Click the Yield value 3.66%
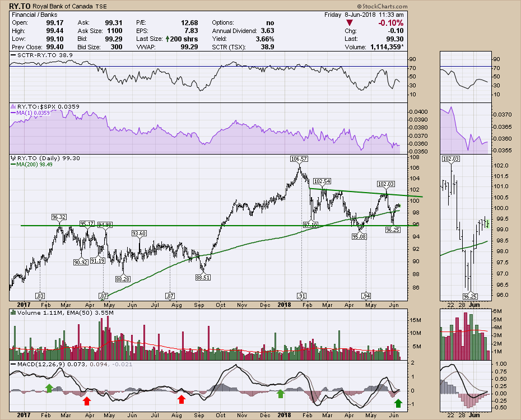Screen dimensions: 521x420 point(265,39)
